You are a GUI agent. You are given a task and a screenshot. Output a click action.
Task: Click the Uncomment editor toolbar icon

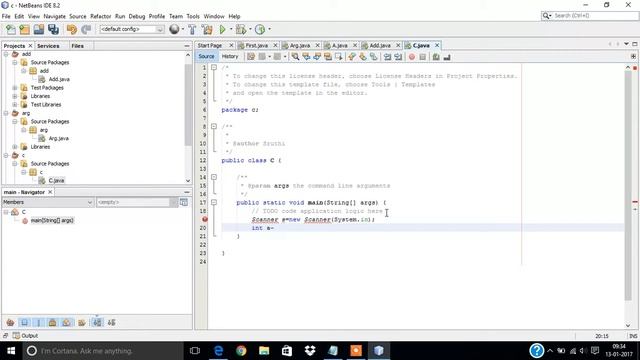tap(447, 57)
